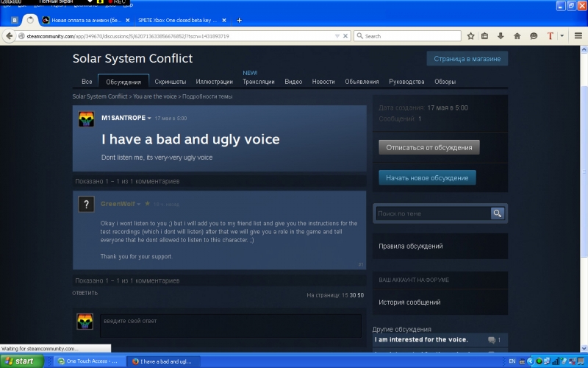Set 30 comments per page
588x368 pixels.
[x=353, y=296]
